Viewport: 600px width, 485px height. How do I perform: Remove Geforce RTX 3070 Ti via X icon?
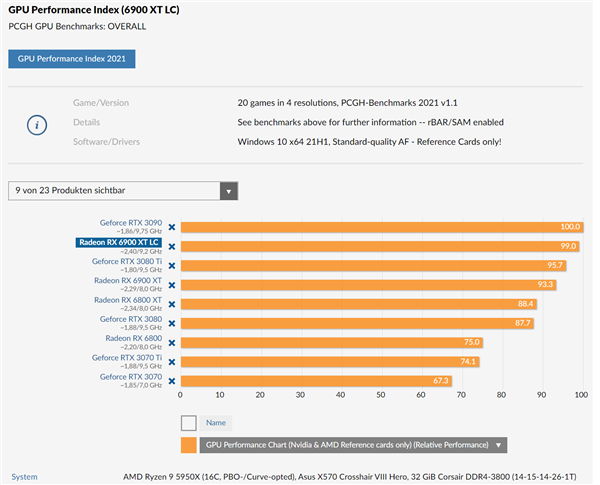click(x=172, y=361)
